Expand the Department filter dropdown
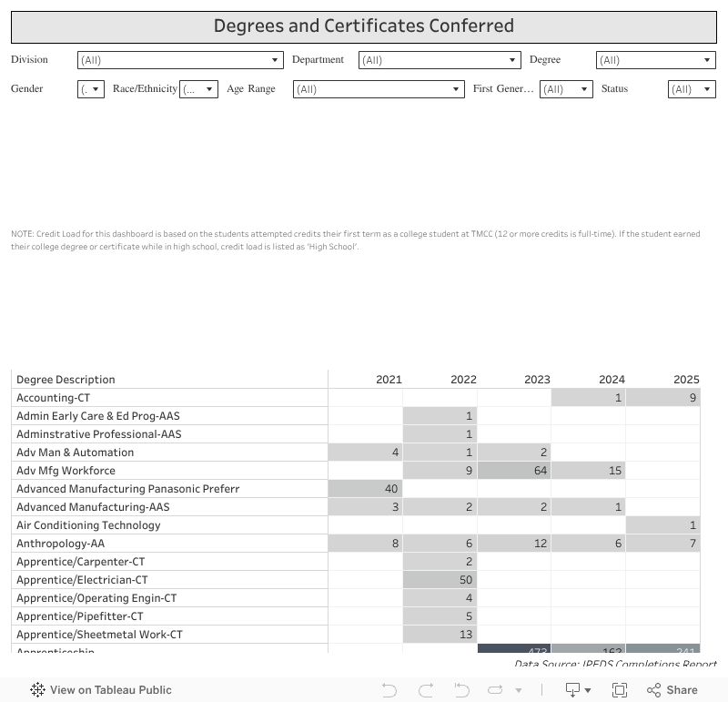728x702 pixels. (x=439, y=60)
